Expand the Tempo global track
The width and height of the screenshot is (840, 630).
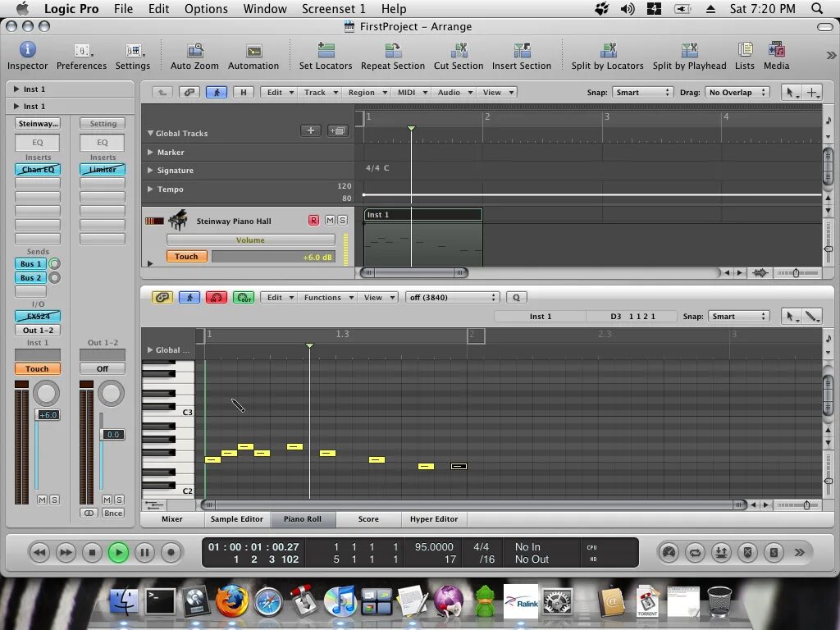[151, 189]
